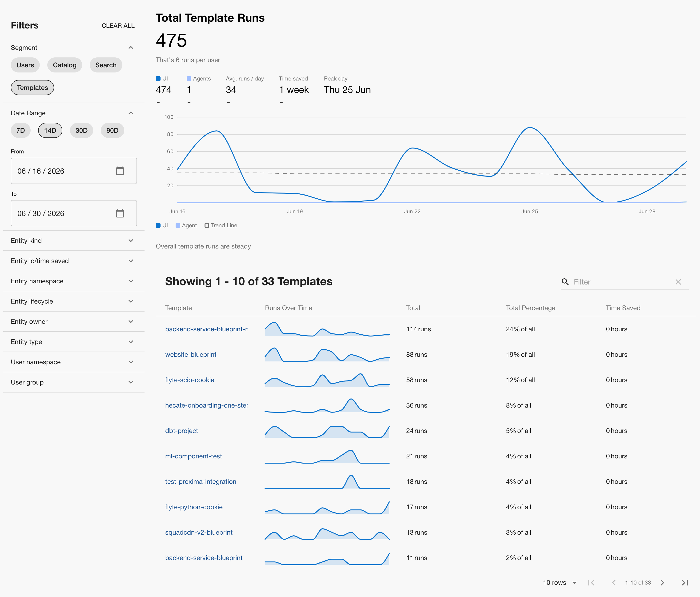Toggle the Trend Line legend checkbox
This screenshot has width=700, height=597.
207,226
